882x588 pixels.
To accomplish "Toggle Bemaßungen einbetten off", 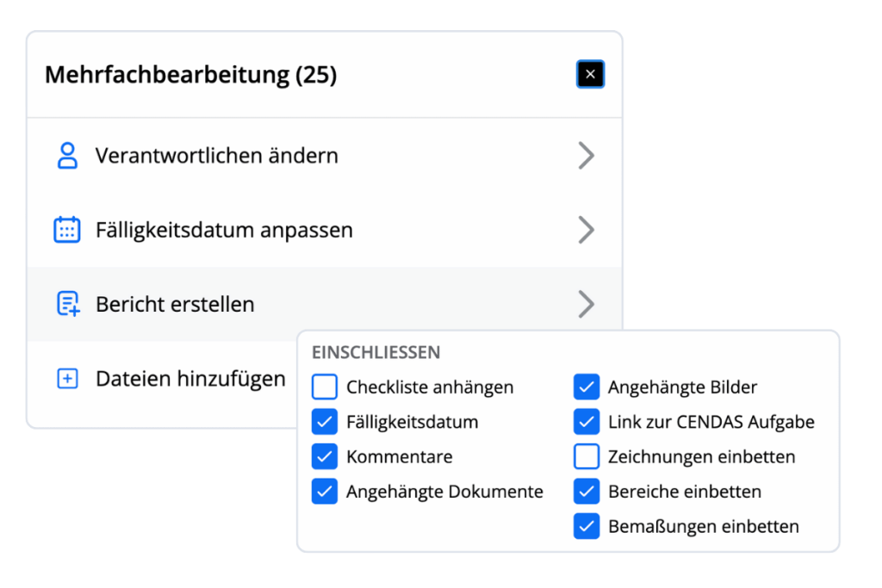I will [587, 526].
